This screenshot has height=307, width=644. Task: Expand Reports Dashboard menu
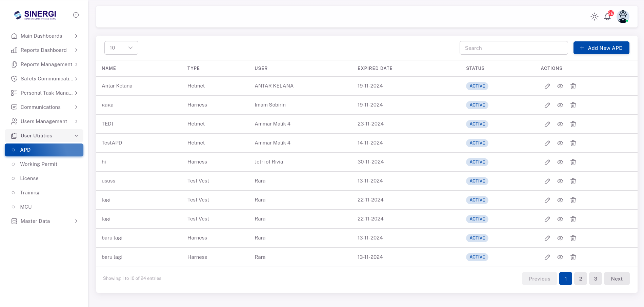pos(44,50)
